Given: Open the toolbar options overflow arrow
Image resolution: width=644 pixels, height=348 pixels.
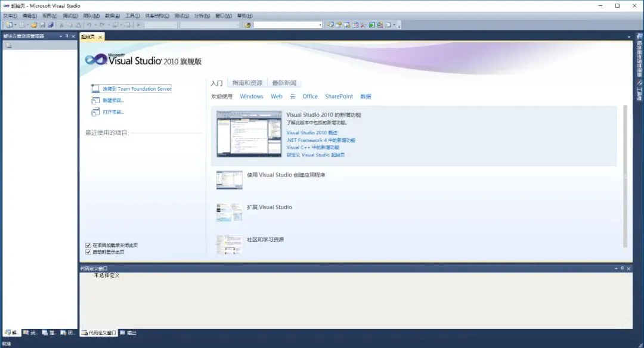Looking at the screenshot, I should tap(399, 26).
